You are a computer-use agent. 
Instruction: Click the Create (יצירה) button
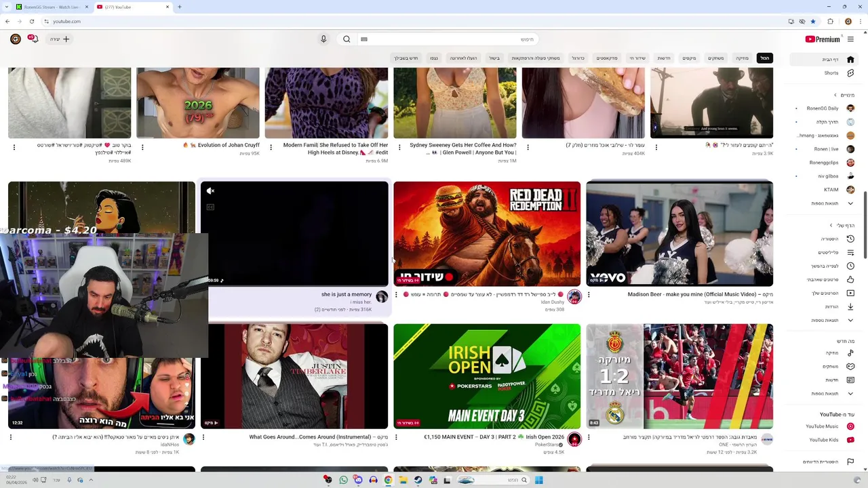click(60, 39)
